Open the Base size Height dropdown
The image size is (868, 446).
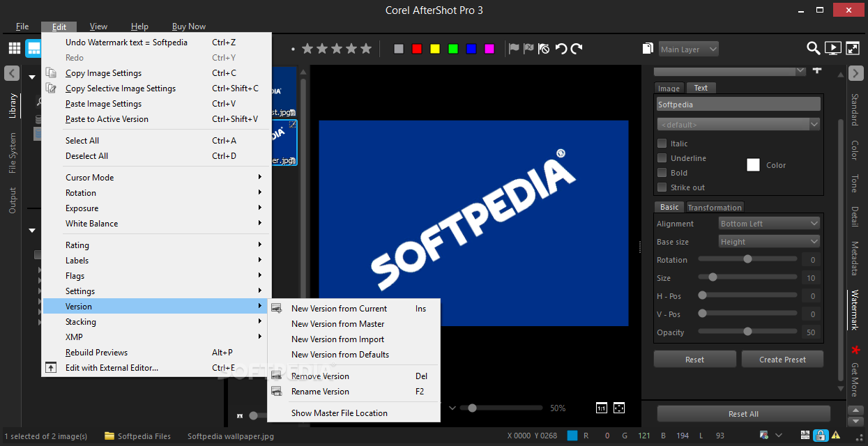770,242
